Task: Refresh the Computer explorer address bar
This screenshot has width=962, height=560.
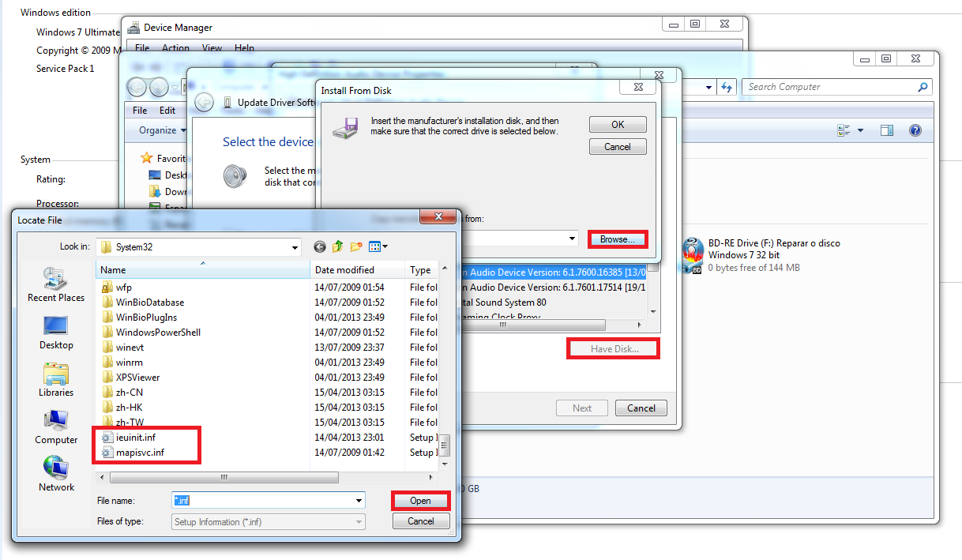Action: pos(727,87)
